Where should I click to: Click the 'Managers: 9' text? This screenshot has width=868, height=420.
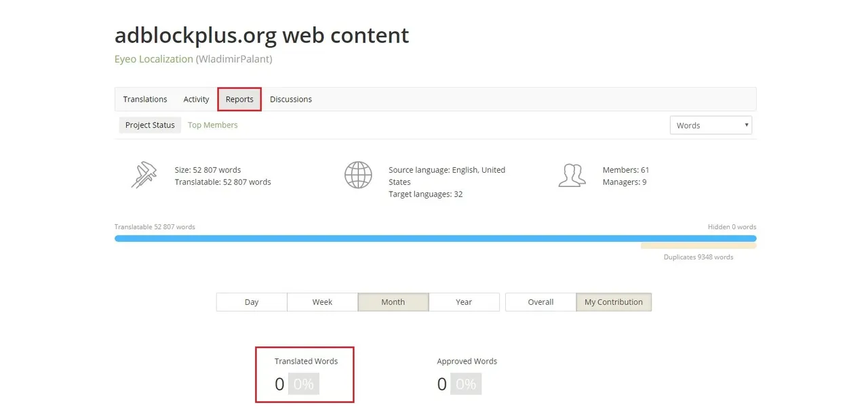pos(625,182)
